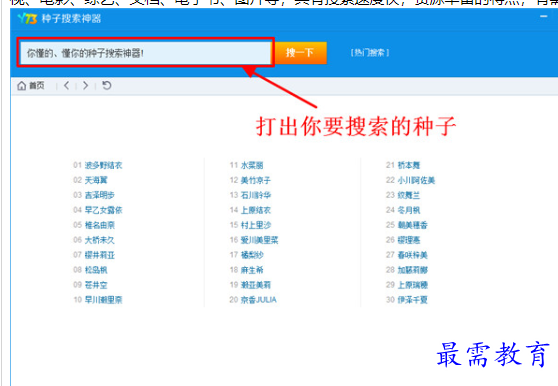Viewport: 558px width, 386px height.
Task: Open hot search entry number 17
Action: (x=252, y=255)
